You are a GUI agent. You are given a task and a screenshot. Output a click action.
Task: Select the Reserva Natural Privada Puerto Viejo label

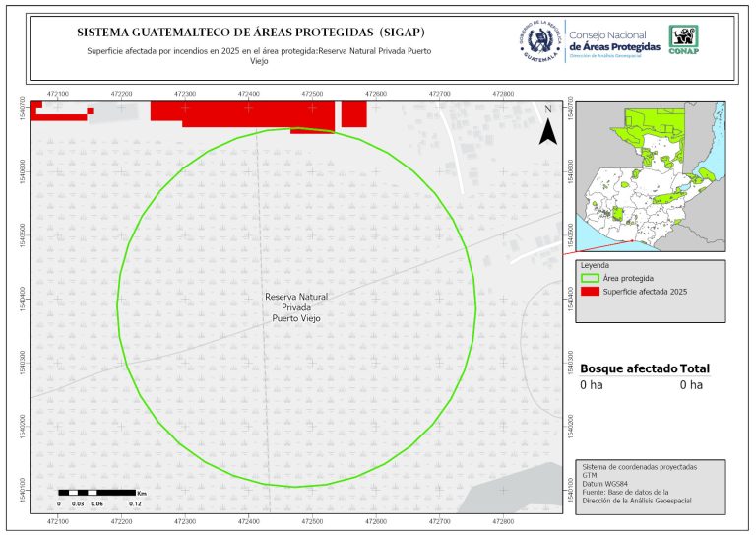[296, 307]
